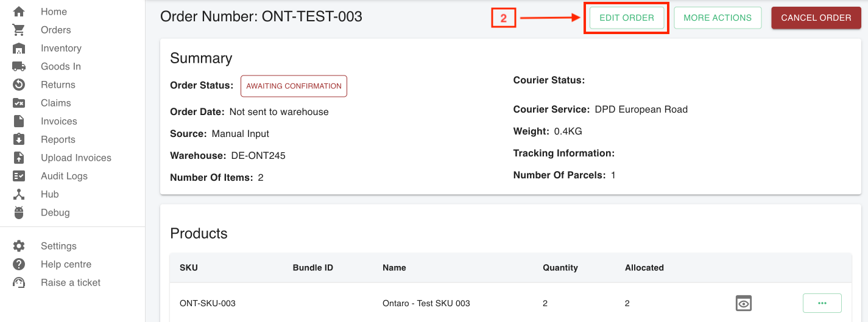Click the Settings gear icon

point(19,246)
